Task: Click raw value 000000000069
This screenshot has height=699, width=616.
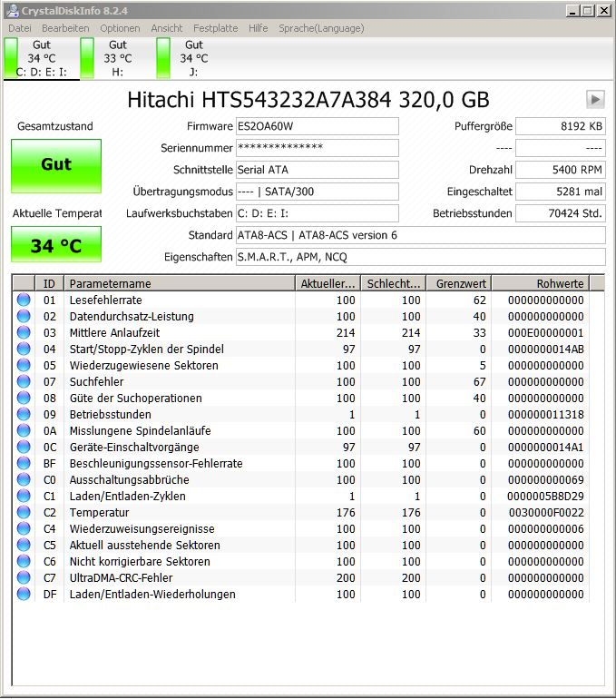Action: [545, 479]
